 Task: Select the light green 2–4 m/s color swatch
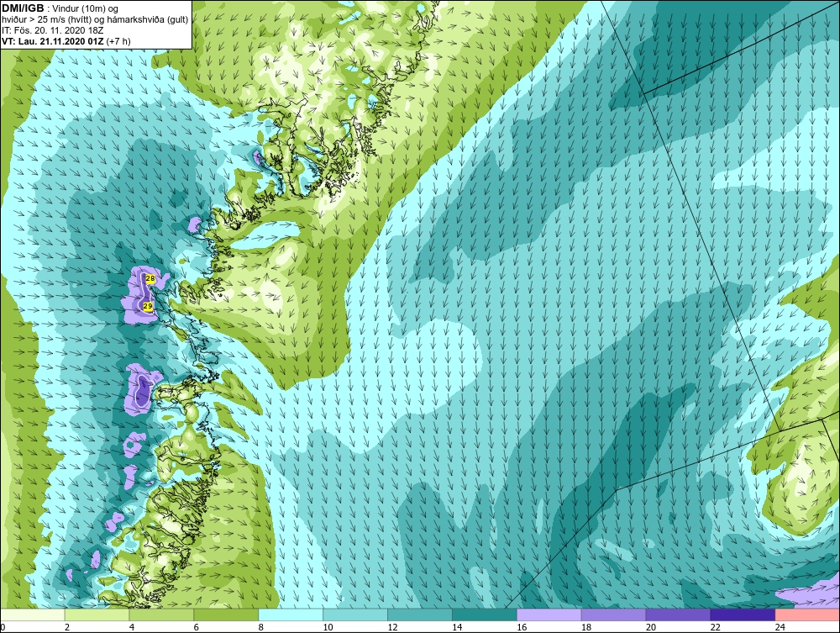point(97,615)
